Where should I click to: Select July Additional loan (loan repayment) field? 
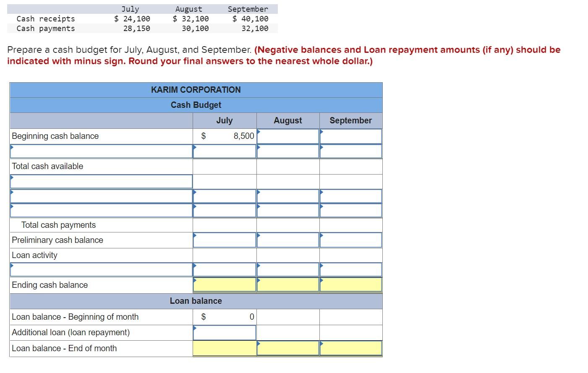coord(225,333)
